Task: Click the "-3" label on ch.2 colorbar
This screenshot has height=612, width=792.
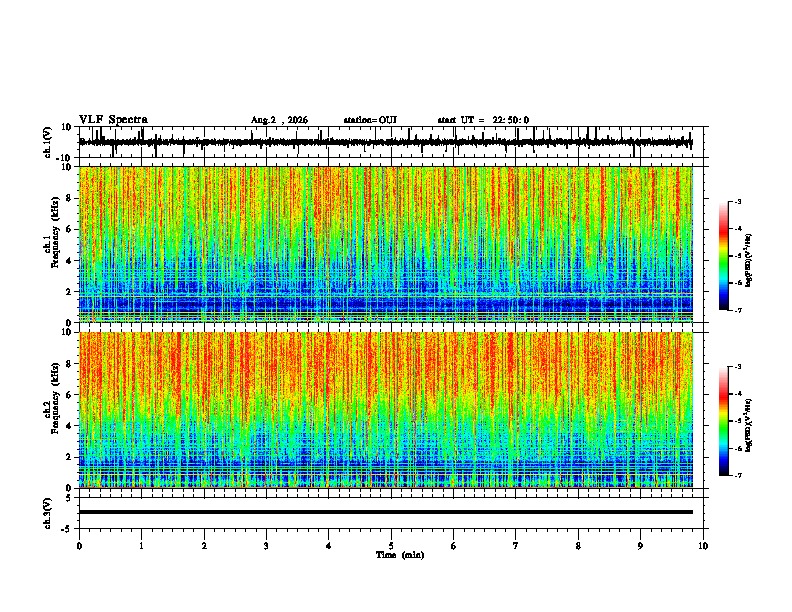Action: (x=738, y=367)
